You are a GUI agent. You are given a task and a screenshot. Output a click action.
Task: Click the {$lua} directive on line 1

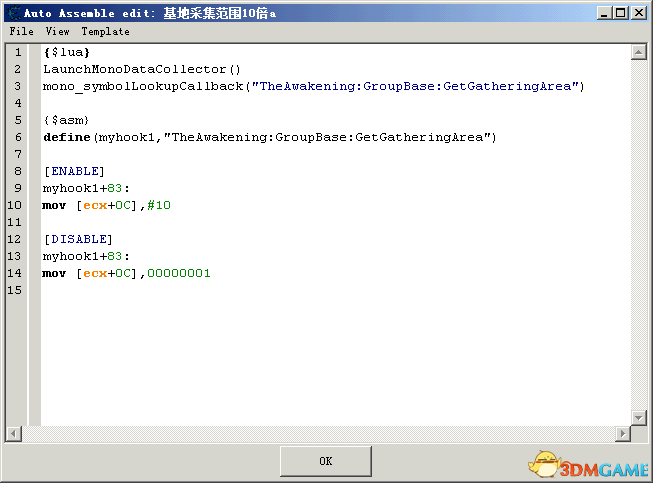click(x=67, y=52)
